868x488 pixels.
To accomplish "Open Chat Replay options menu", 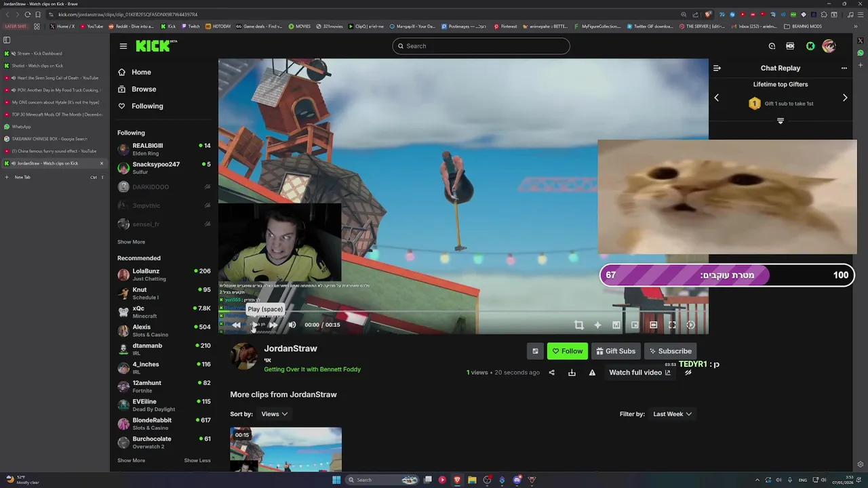I will (x=844, y=68).
